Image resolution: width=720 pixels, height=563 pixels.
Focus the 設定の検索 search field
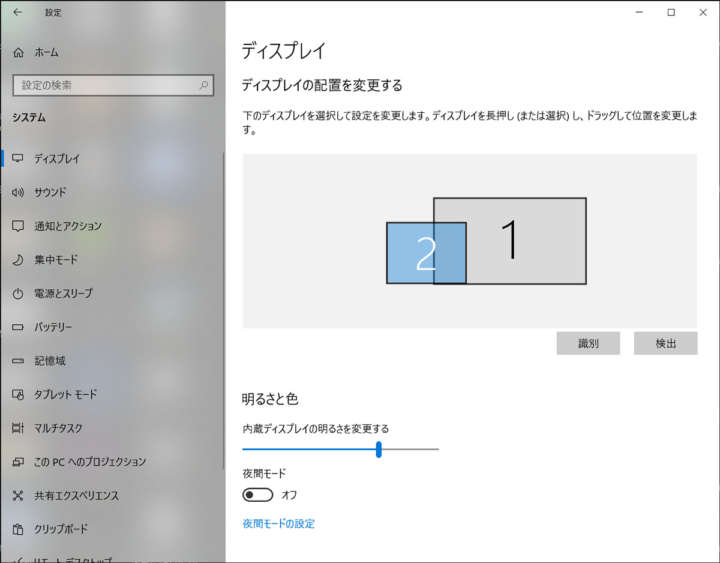tap(113, 85)
